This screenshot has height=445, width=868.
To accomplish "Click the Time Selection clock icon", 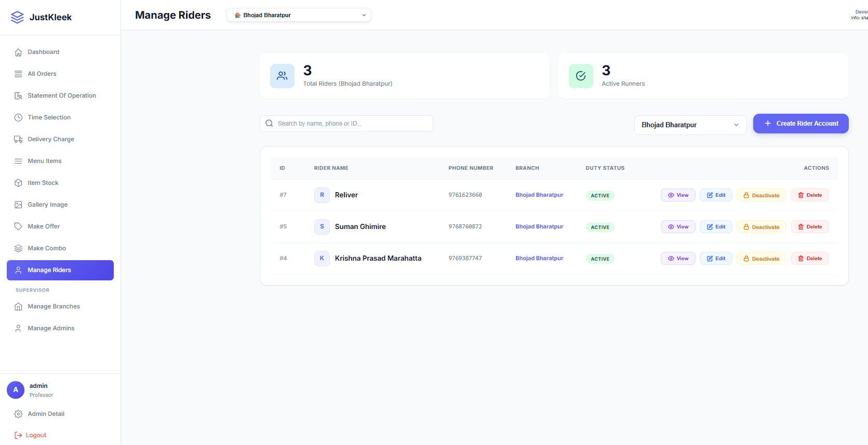I will click(18, 117).
